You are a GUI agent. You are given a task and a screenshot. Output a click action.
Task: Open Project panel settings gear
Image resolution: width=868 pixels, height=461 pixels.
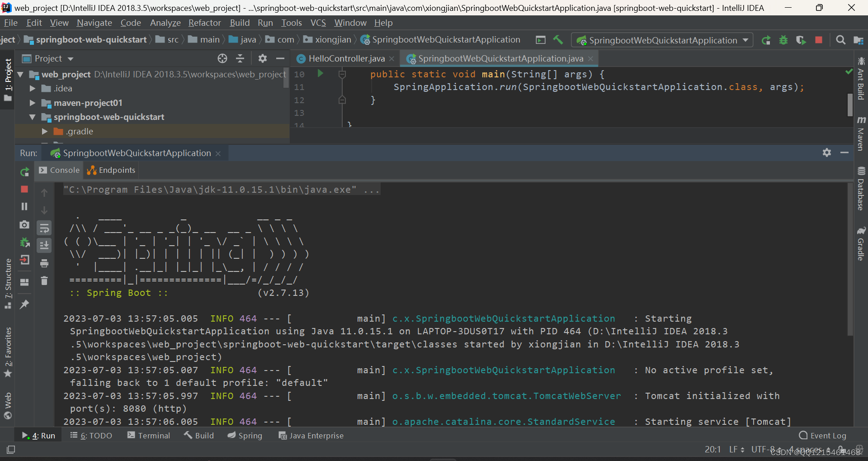(x=262, y=58)
